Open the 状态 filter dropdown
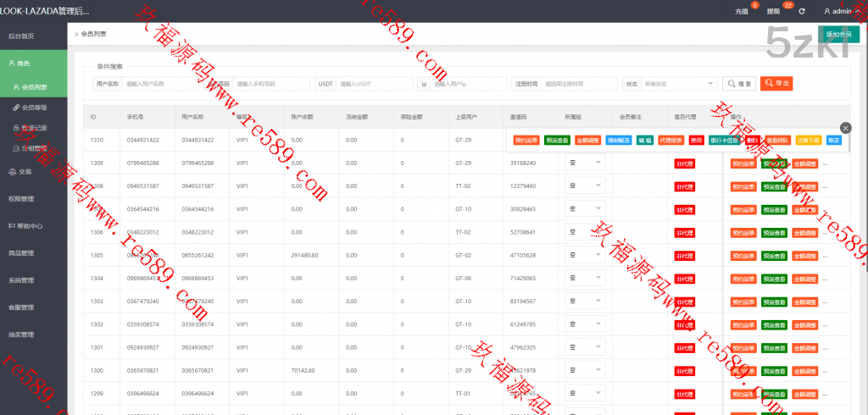This screenshot has height=415, width=868. [678, 84]
